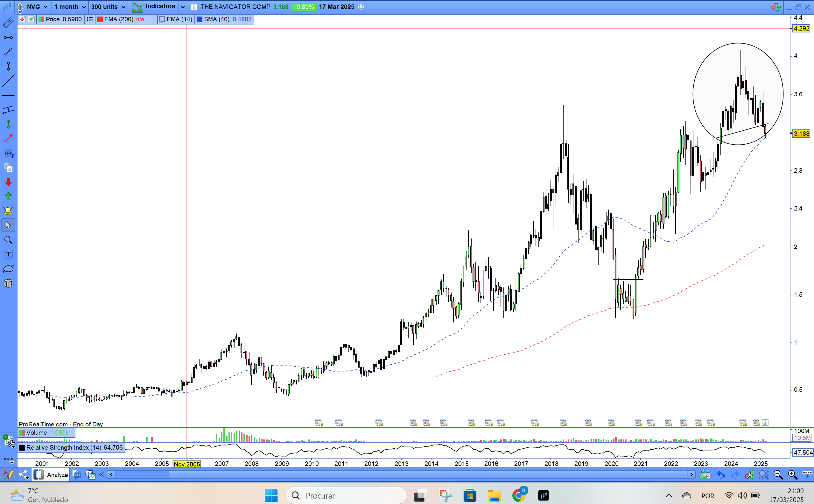Toggle the circle next to 17 Mar 2025
This screenshot has height=504, width=814.
pos(361,7)
